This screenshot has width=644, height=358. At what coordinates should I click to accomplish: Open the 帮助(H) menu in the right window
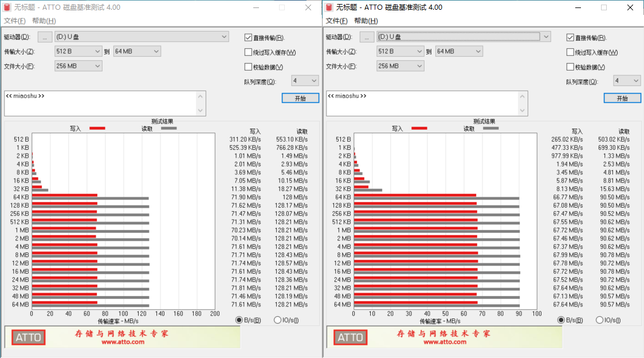coord(366,21)
